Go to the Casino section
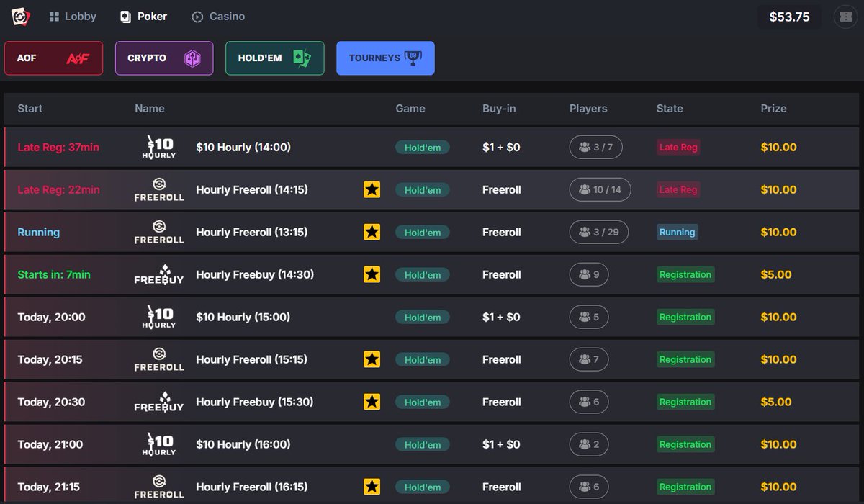 pos(218,17)
